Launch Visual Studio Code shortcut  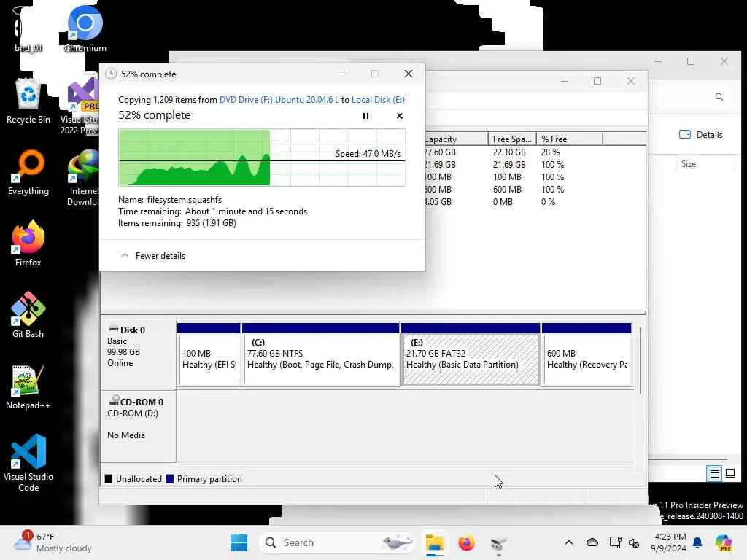[x=28, y=463]
